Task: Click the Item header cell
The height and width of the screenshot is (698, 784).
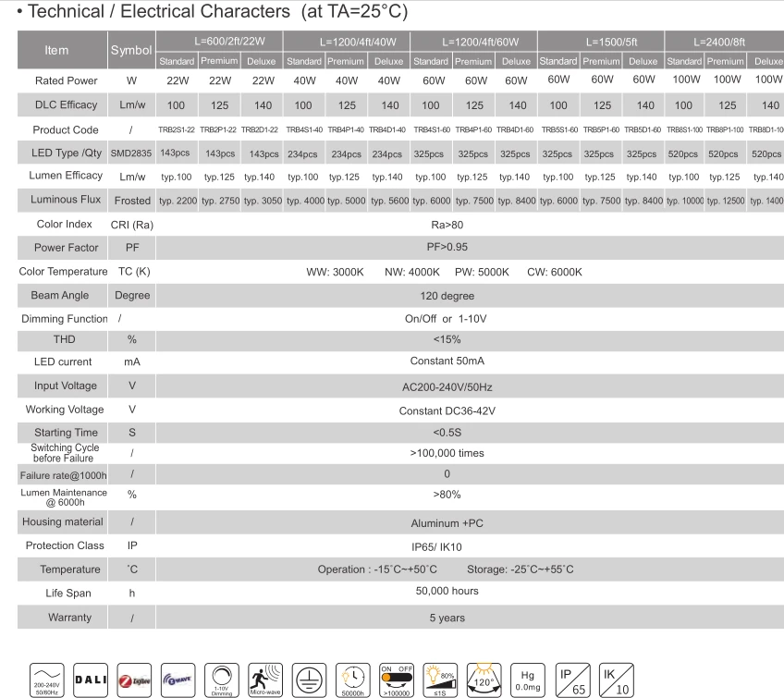Action: click(x=63, y=50)
